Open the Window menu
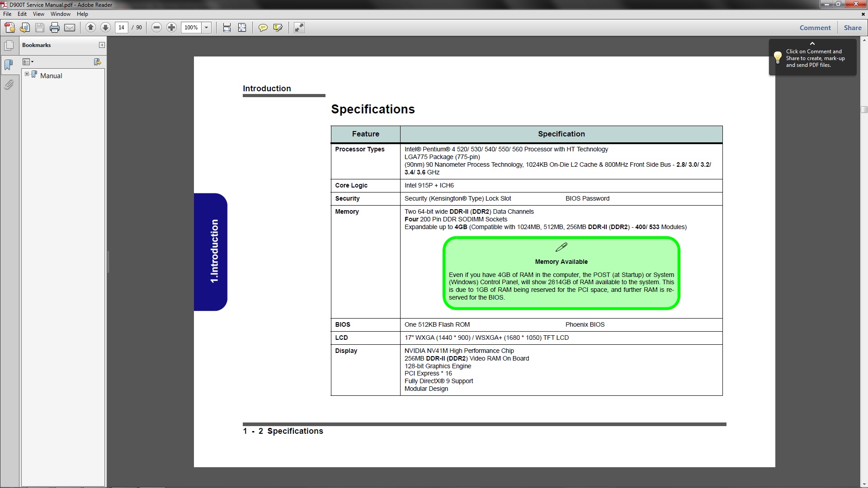Image resolution: width=868 pixels, height=488 pixels. pos(61,14)
